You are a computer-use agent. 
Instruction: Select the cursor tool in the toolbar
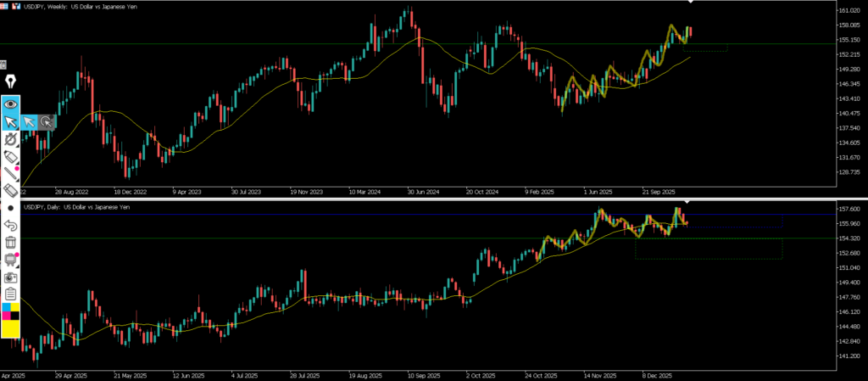pos(10,121)
